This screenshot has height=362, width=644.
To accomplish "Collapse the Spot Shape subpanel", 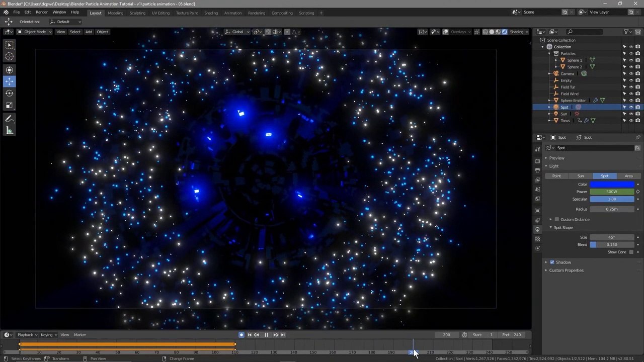I will (563, 227).
